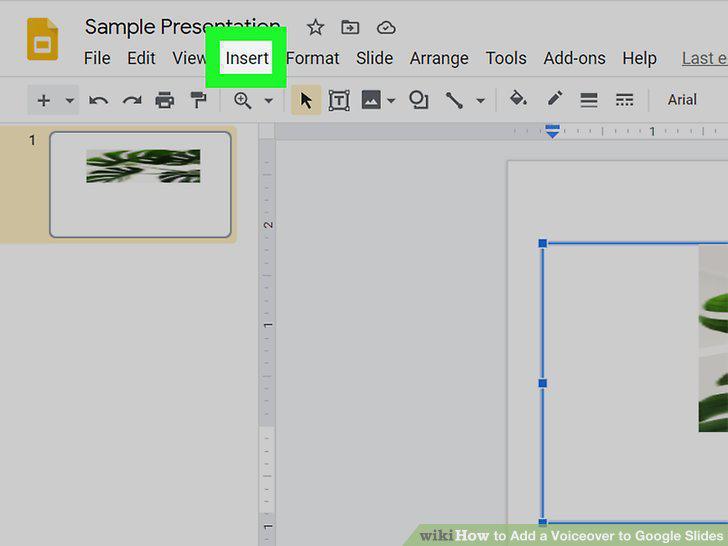Open the fill color bucket
The width and height of the screenshot is (728, 546).
pyautogui.click(x=518, y=99)
